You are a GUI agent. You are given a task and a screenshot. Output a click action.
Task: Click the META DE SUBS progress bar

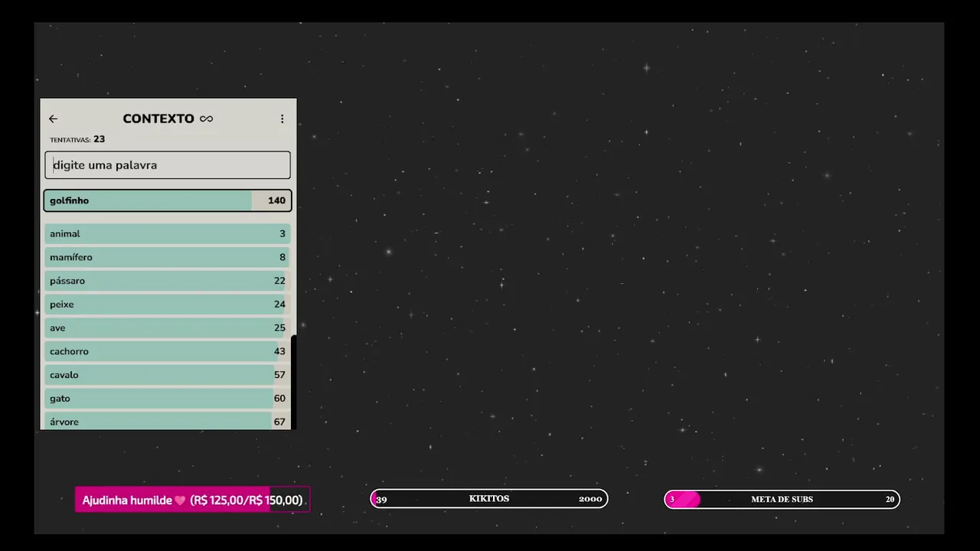782,500
